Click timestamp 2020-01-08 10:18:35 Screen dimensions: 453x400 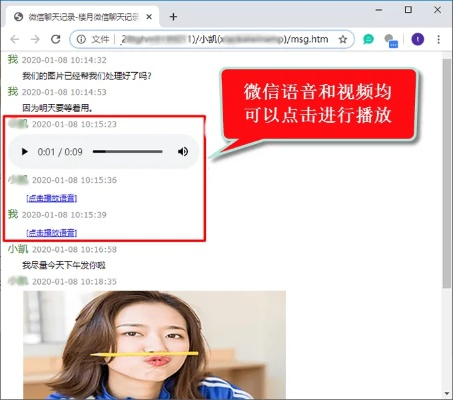point(74,282)
